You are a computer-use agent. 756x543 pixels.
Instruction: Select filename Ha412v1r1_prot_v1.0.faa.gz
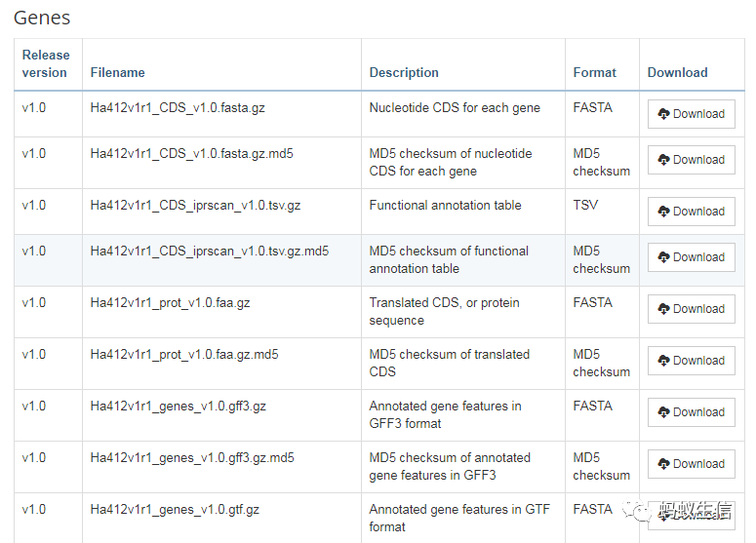point(170,302)
